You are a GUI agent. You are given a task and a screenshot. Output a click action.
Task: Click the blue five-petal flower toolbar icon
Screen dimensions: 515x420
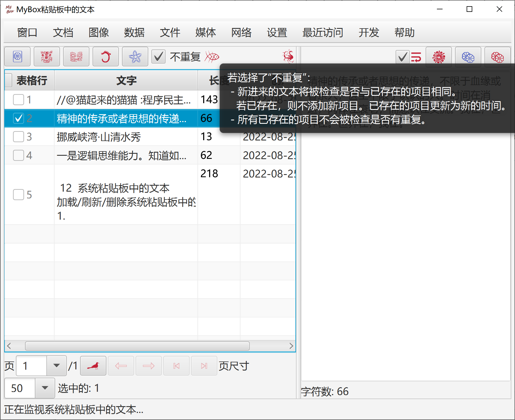point(135,57)
